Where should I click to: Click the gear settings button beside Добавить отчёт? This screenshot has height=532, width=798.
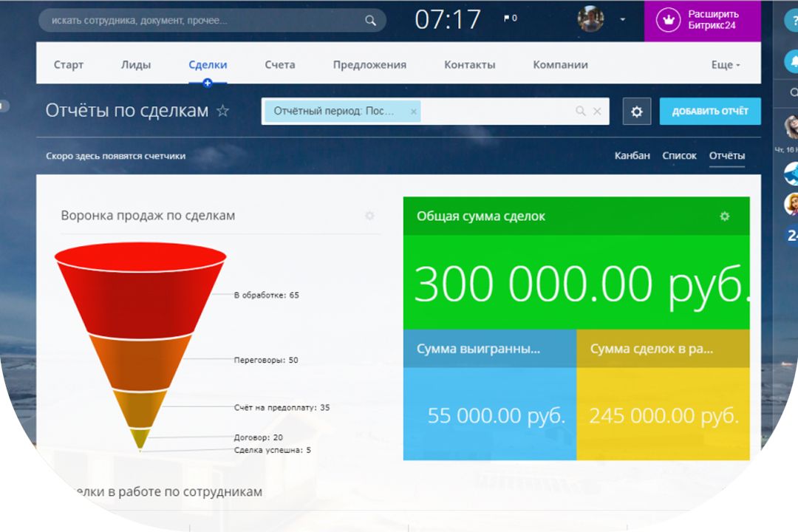tap(636, 112)
